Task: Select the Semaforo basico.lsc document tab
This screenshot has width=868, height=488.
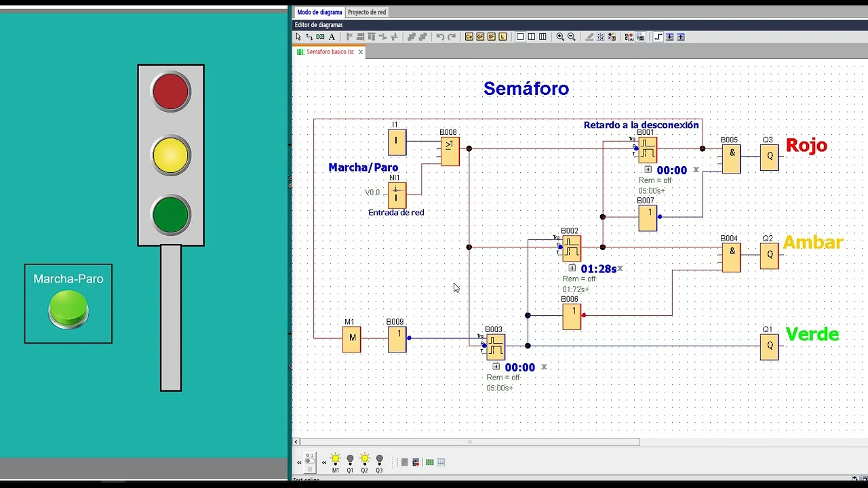Action: tap(330, 52)
